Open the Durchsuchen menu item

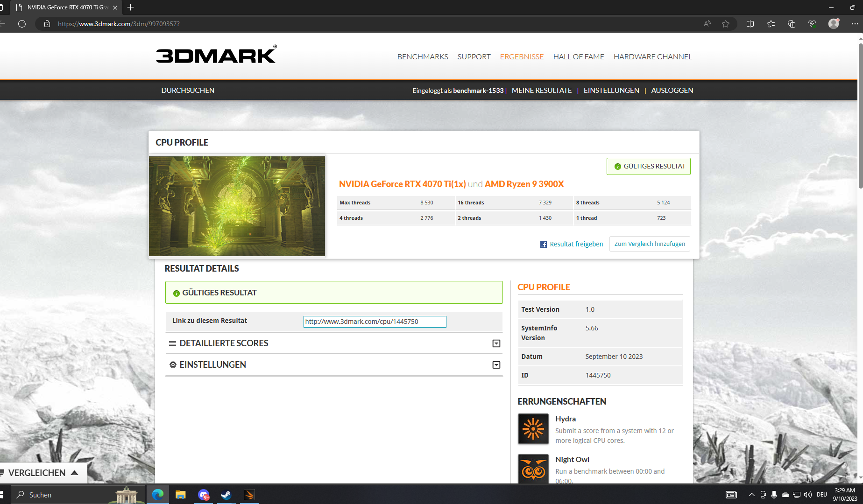click(188, 90)
